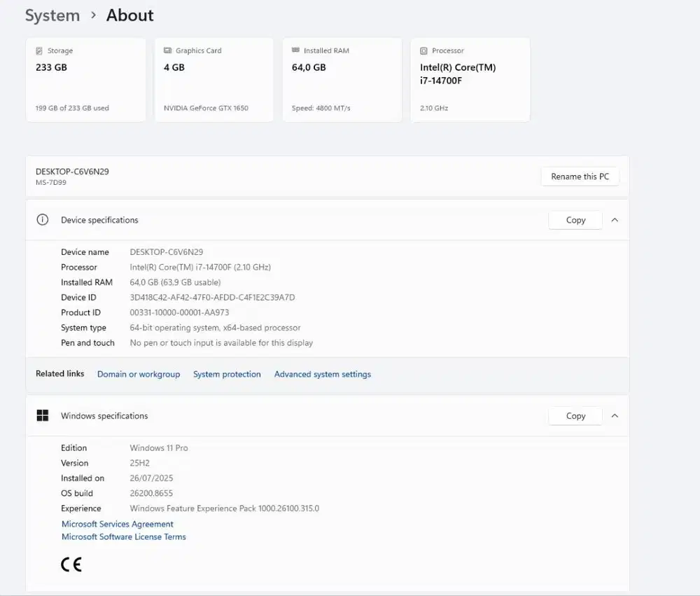Select Edition value Windows 11 Pro
This screenshot has width=700, height=596.
158,448
